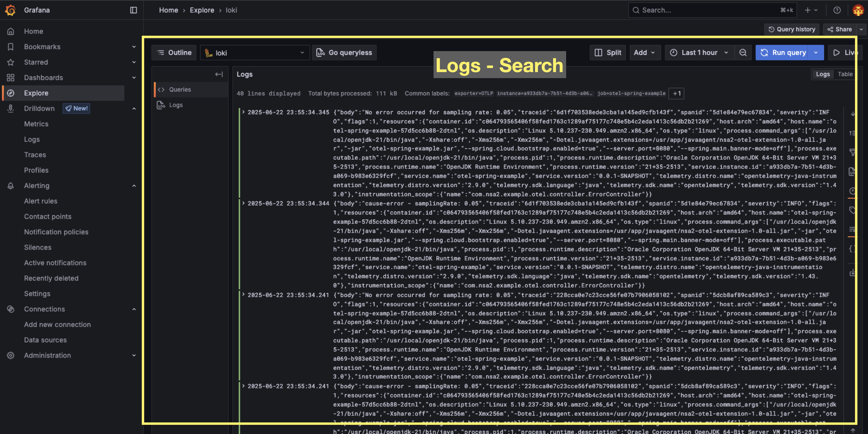
Task: Go to Contact points
Action: [x=47, y=217]
